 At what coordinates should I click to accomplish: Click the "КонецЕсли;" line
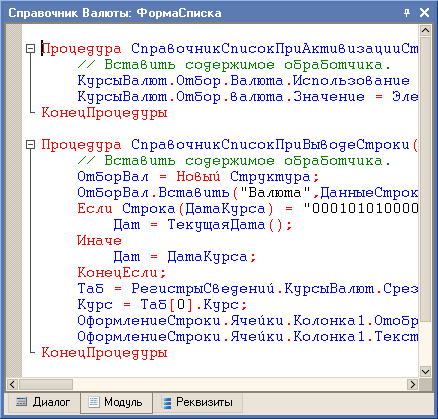[122, 273]
